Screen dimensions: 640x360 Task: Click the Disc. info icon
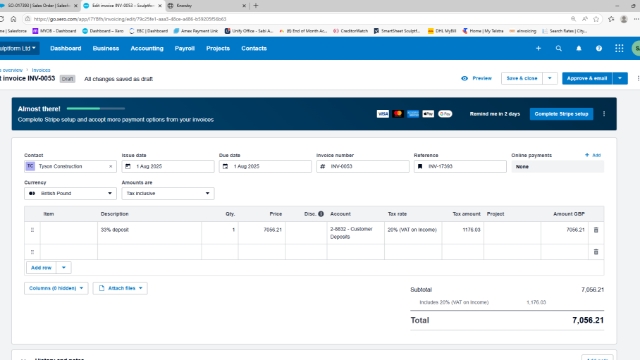(x=321, y=214)
